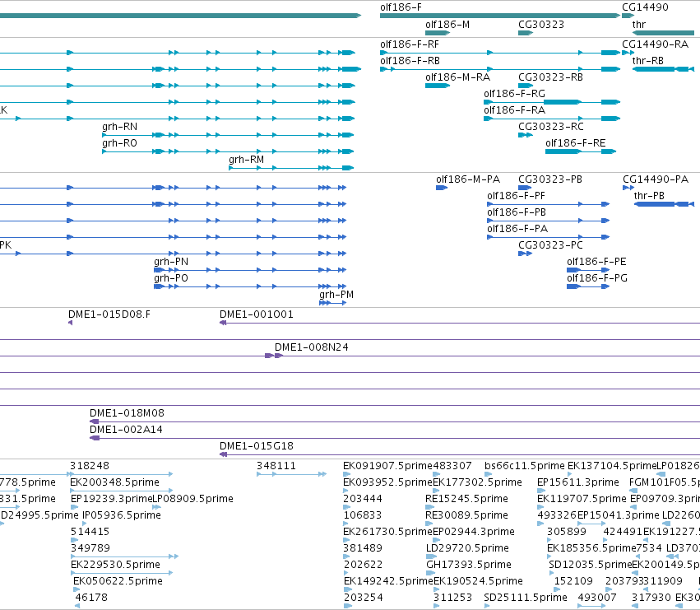Select EST EK050622.5prime label
Screen dimensions: 700x610
tap(118, 581)
